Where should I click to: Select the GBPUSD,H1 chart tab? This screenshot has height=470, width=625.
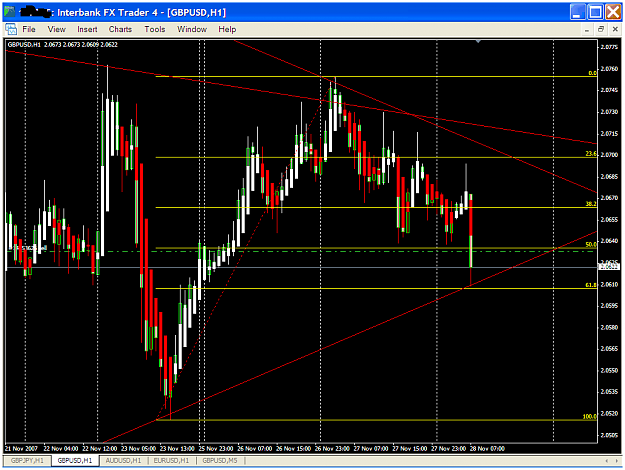tap(75, 460)
